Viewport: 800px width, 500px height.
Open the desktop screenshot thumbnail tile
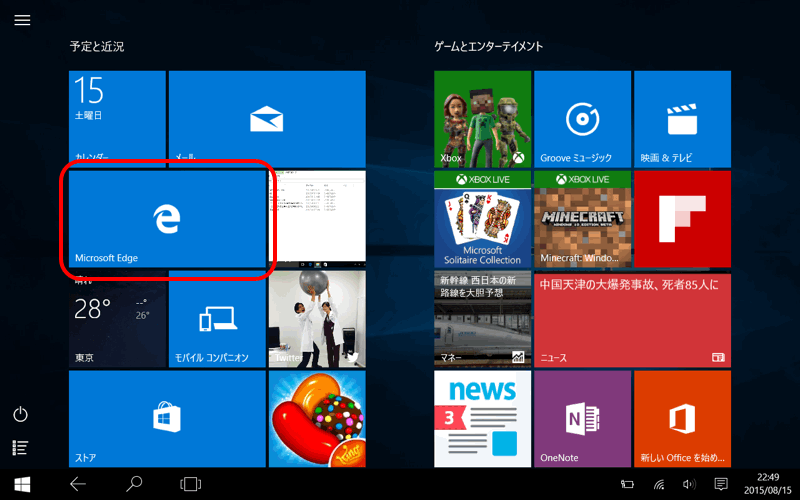319,219
